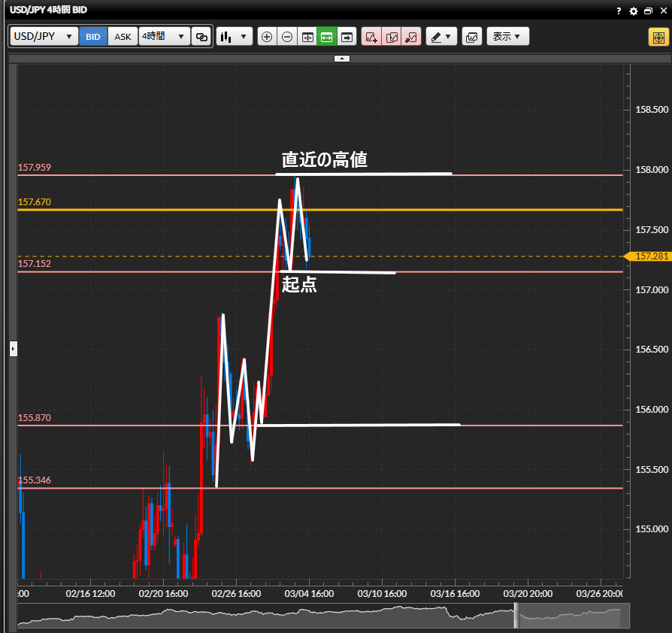
Task: Open the candlestick chart type dropdown
Action: (x=234, y=36)
